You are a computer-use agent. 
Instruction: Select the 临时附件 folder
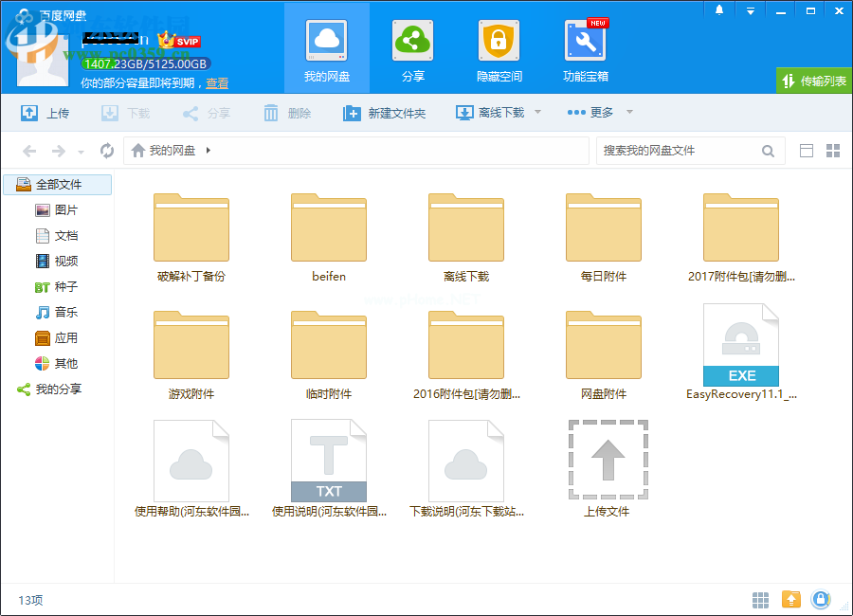329,355
